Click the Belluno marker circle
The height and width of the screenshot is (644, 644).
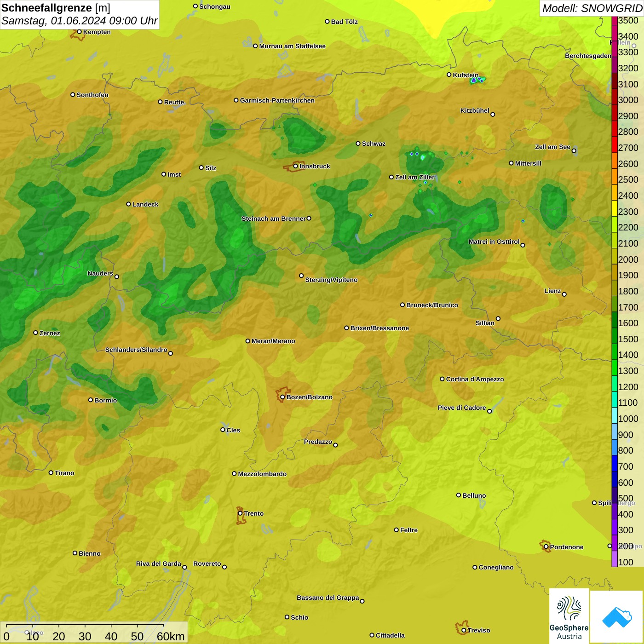click(459, 495)
